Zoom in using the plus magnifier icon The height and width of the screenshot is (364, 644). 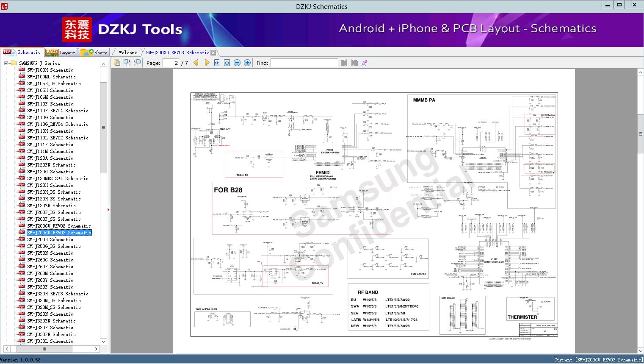click(x=247, y=63)
